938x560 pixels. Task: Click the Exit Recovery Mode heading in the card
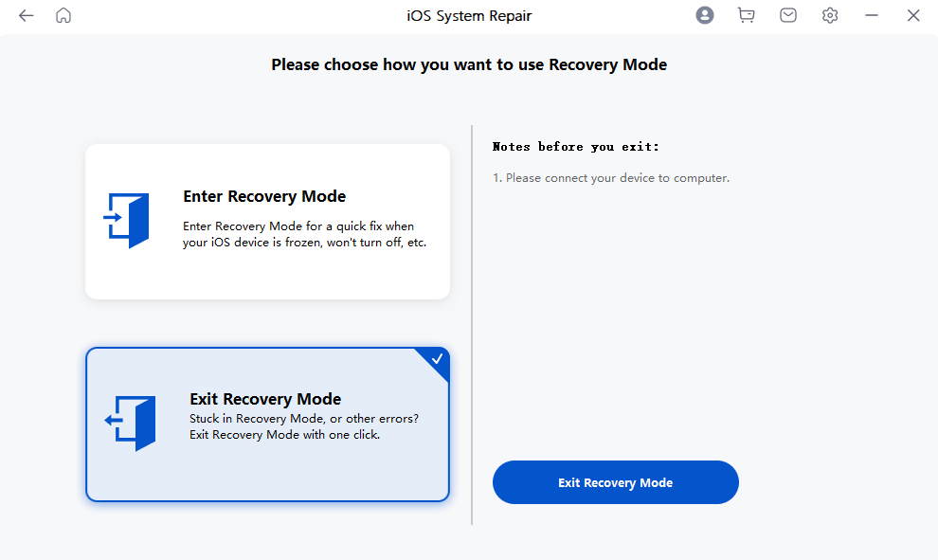point(265,399)
